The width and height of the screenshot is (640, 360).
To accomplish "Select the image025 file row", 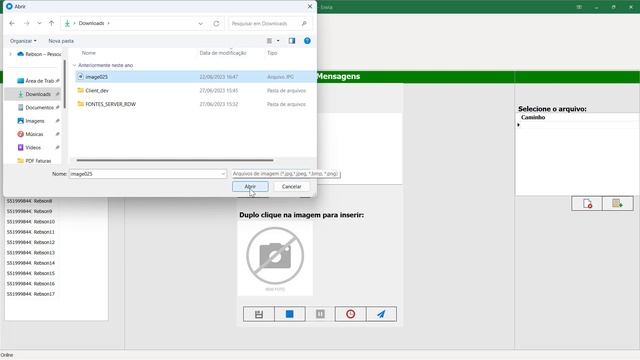I will [x=196, y=77].
